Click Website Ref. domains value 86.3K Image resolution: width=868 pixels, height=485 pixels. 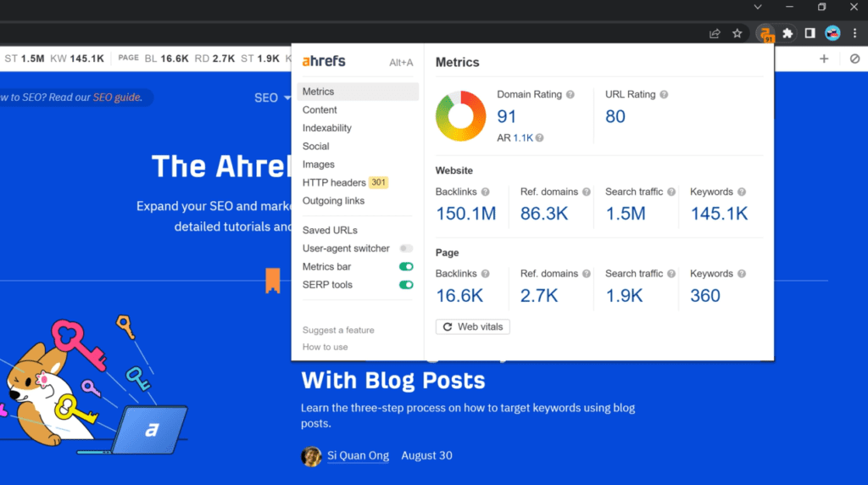(x=544, y=214)
